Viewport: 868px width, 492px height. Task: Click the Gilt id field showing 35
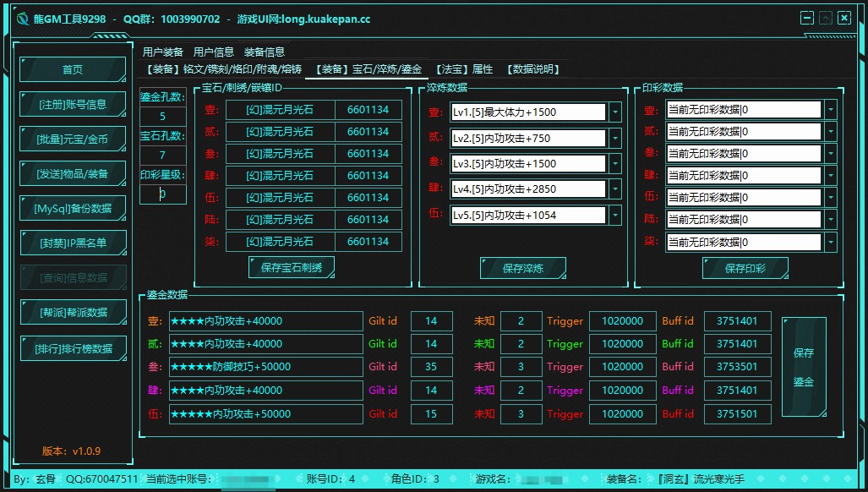point(431,367)
